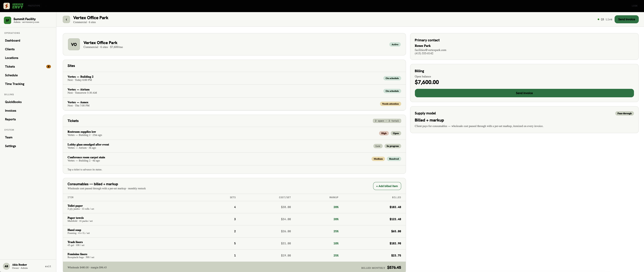Image resolution: width=644 pixels, height=272 pixels.
Task: Advance the Restroom supplies low ticket
Action: 234,133
